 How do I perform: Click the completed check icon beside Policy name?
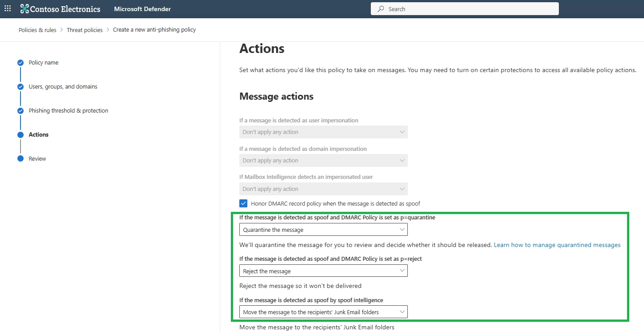coord(20,62)
